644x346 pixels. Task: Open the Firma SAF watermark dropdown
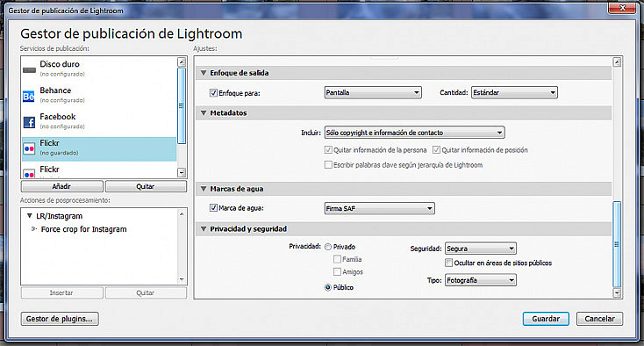380,208
